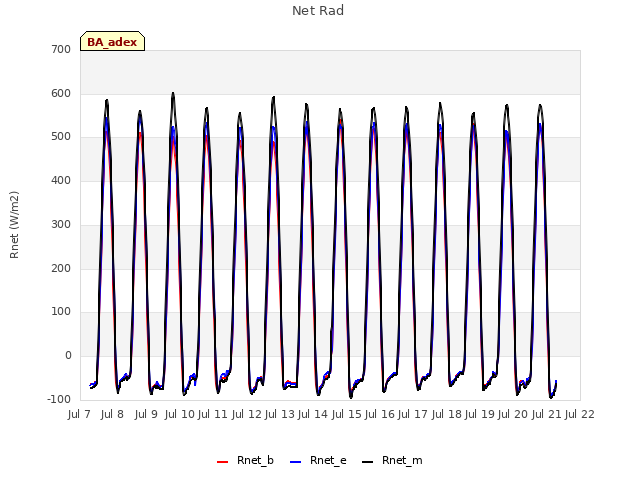The image size is (640, 480).
Task: Click the 400 y-axis tick label
Action: [x=61, y=180]
